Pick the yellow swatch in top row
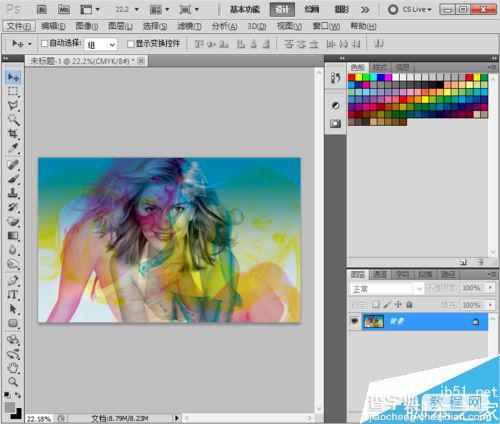 [359, 77]
